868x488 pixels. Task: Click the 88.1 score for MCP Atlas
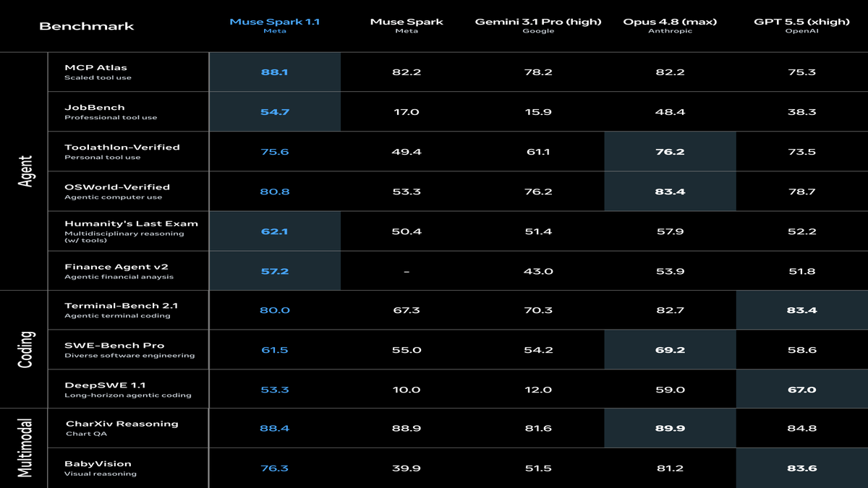pos(275,72)
